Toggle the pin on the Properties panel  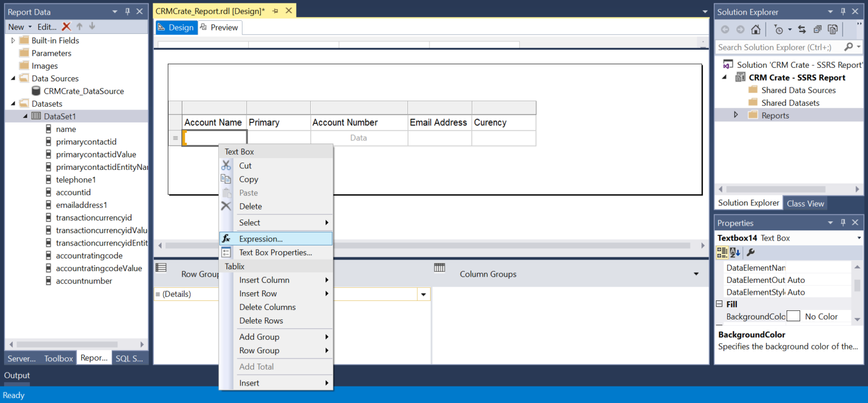click(843, 222)
